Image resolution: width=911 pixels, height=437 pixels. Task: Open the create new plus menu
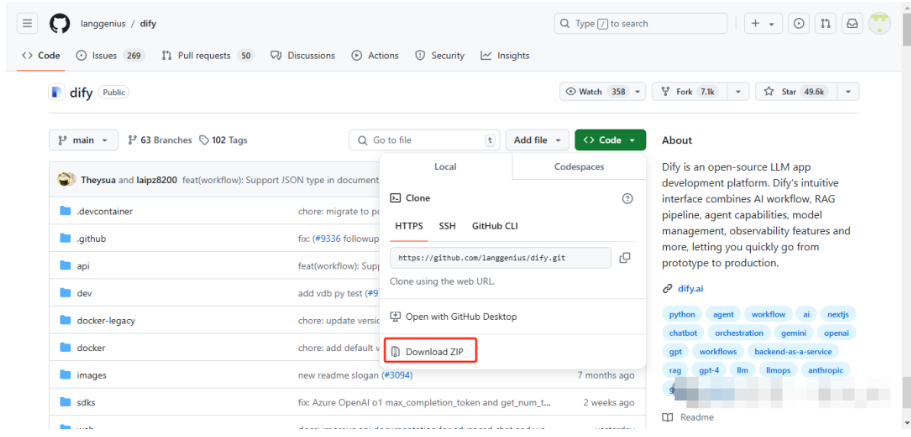click(x=763, y=24)
